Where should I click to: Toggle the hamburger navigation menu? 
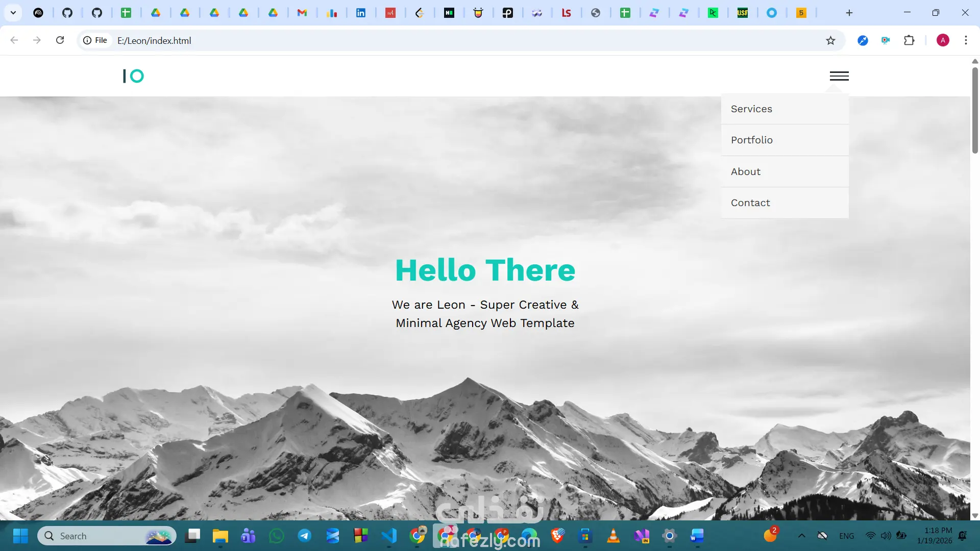pyautogui.click(x=839, y=76)
